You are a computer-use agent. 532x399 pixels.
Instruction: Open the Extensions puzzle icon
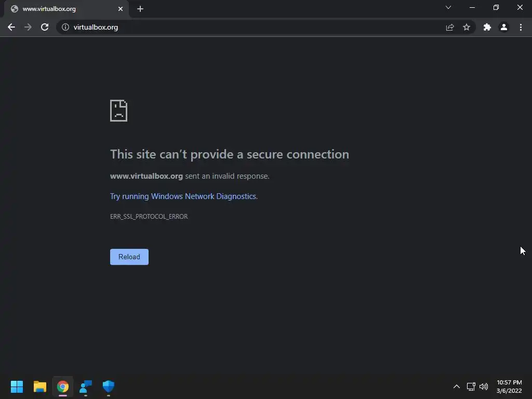487,27
